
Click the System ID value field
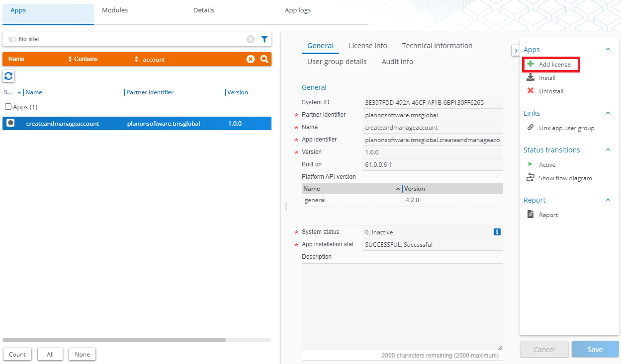click(432, 102)
